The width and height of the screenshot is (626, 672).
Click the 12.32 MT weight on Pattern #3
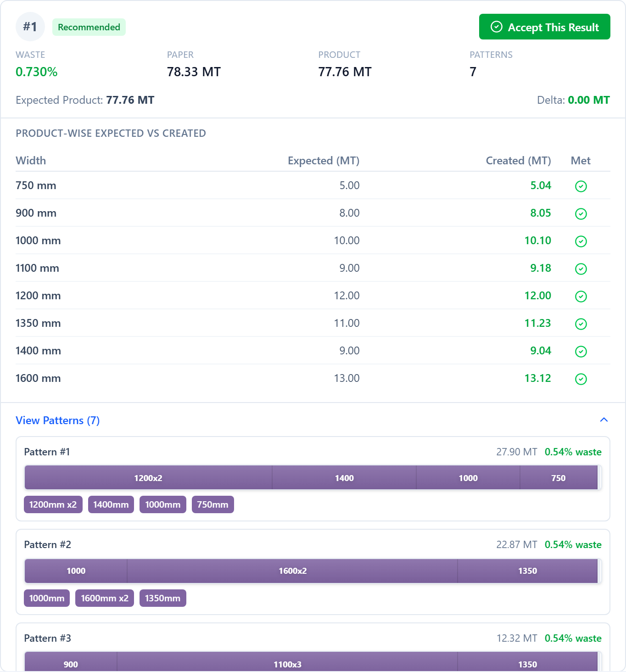coord(517,638)
